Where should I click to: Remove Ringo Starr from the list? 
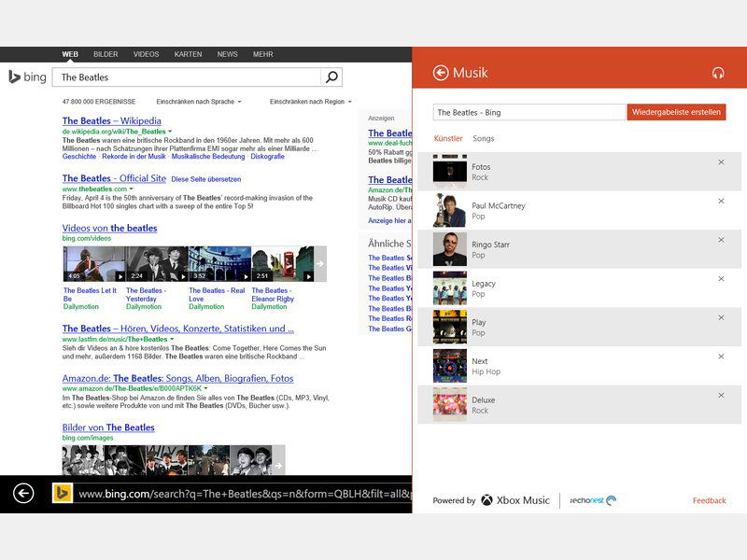[x=721, y=240]
